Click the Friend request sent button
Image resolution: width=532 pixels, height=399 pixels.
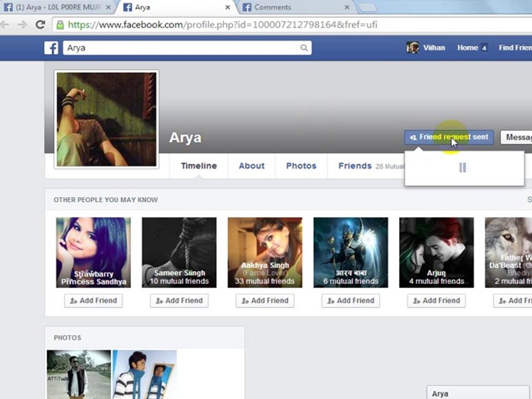(x=449, y=137)
